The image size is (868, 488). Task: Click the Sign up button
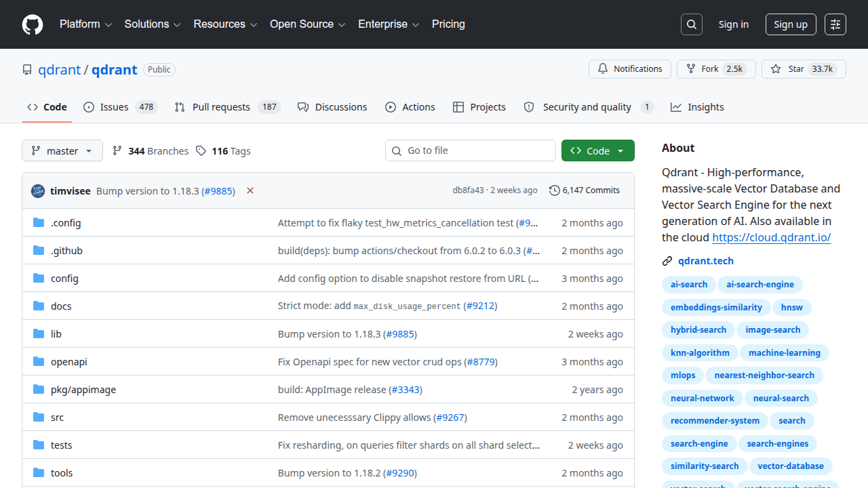[x=791, y=24]
